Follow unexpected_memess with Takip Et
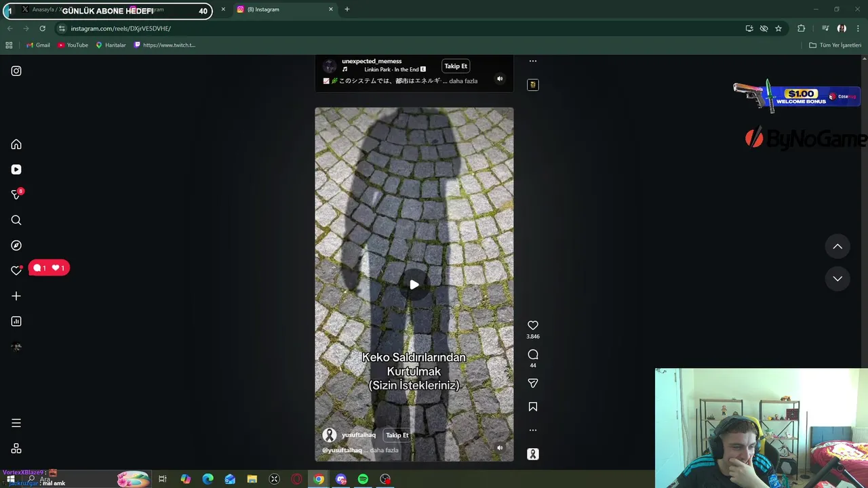This screenshot has width=868, height=488. (456, 66)
